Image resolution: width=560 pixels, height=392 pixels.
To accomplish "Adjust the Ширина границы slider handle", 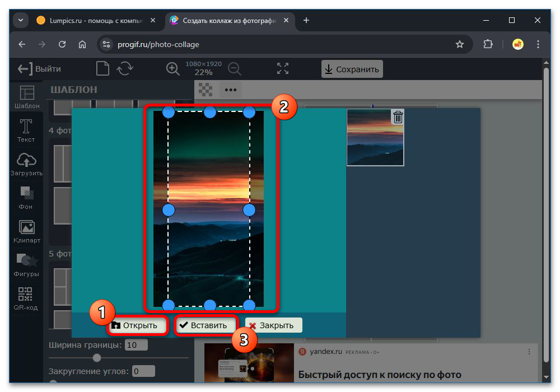I will 97,358.
